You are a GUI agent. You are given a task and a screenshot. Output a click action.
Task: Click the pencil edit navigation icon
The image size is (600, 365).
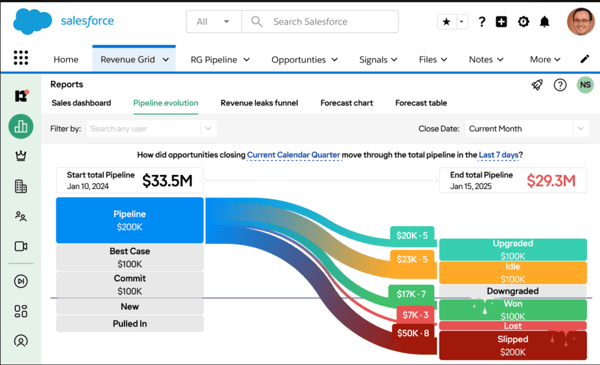pyautogui.click(x=584, y=59)
